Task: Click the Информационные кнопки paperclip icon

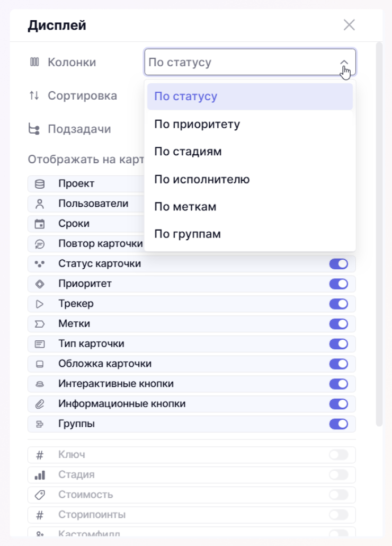Action: pyautogui.click(x=40, y=404)
